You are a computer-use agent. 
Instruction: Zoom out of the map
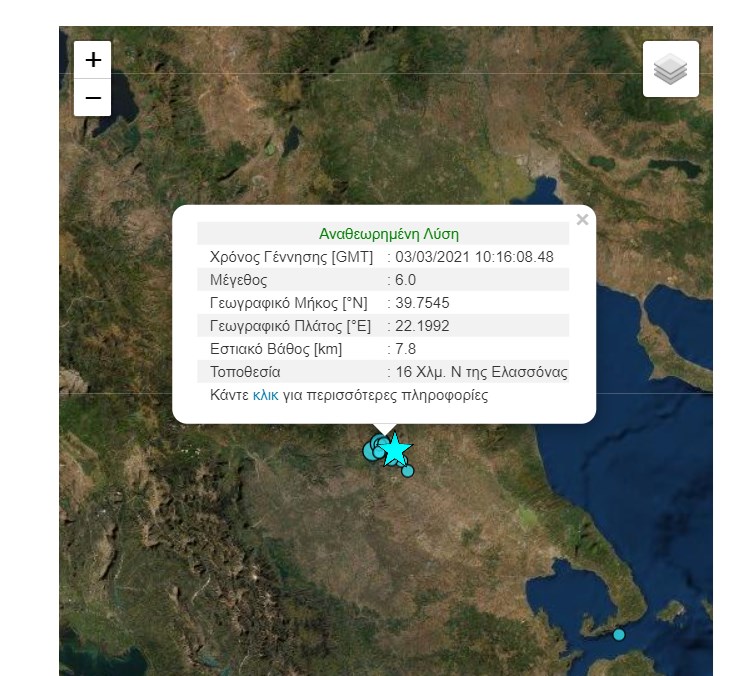(93, 98)
